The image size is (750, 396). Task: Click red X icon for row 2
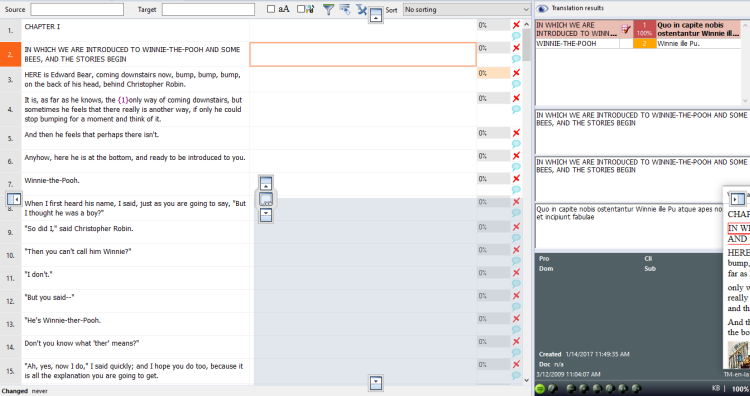516,48
